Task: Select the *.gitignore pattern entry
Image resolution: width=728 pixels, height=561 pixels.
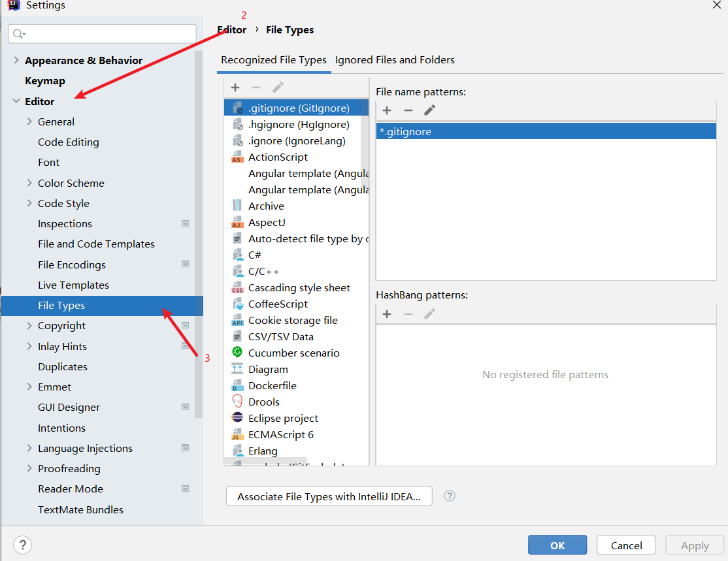Action: (x=545, y=131)
